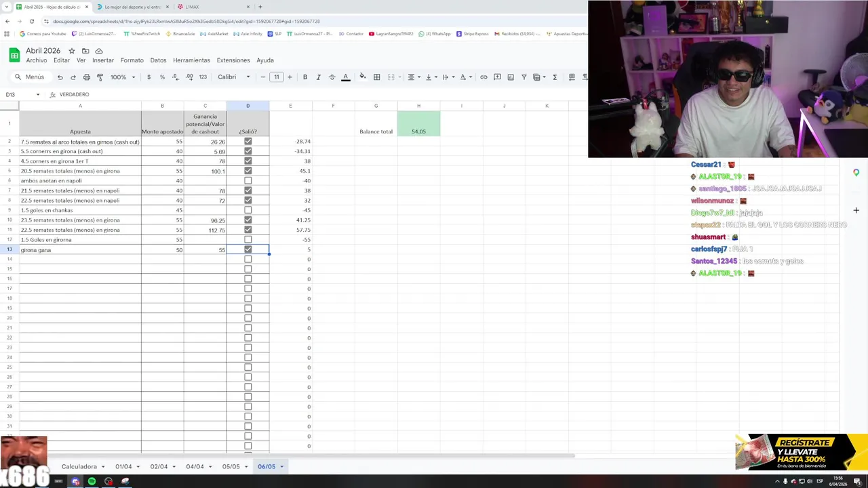Open Spotify from the taskbar
Screen dimensions: 868x488
(92, 481)
